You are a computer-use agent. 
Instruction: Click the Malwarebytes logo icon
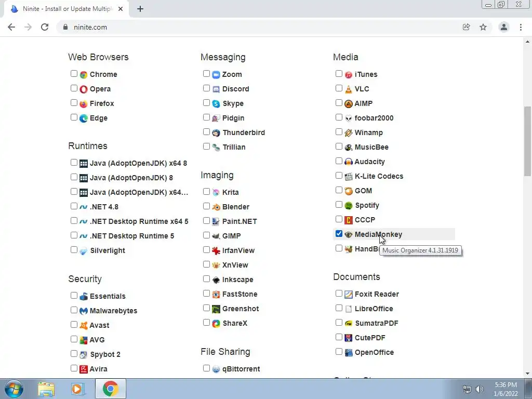tap(84, 311)
